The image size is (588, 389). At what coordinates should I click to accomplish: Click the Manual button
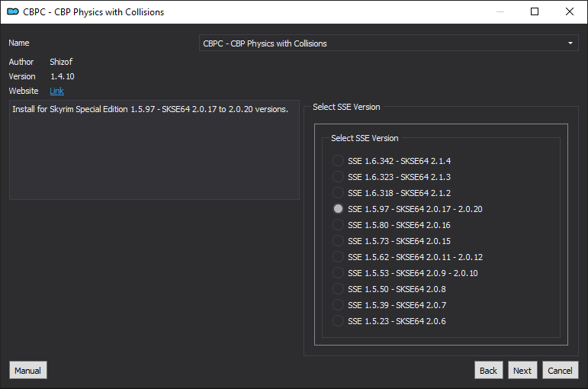(x=28, y=370)
